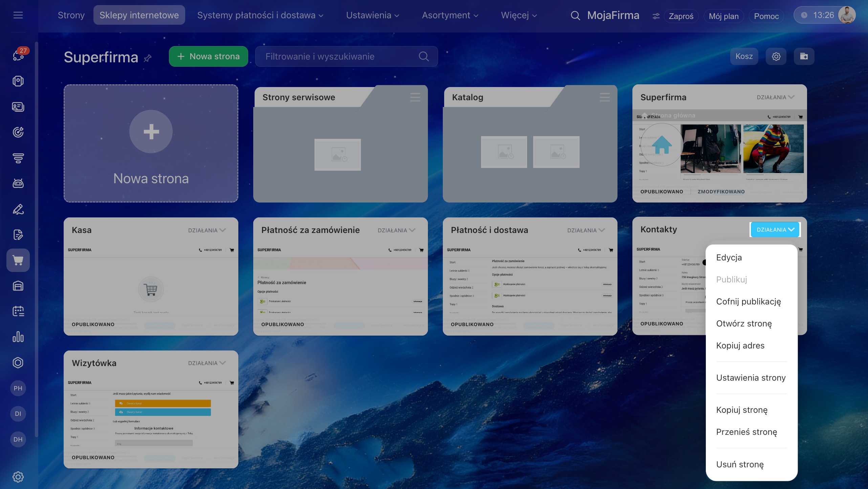
Task: Open the hamburger menu icon at top left
Action: tap(18, 15)
